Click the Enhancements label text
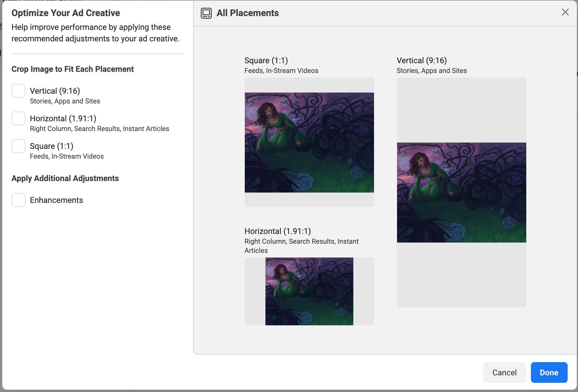Screen dimensions: 578x392 tap(56, 200)
